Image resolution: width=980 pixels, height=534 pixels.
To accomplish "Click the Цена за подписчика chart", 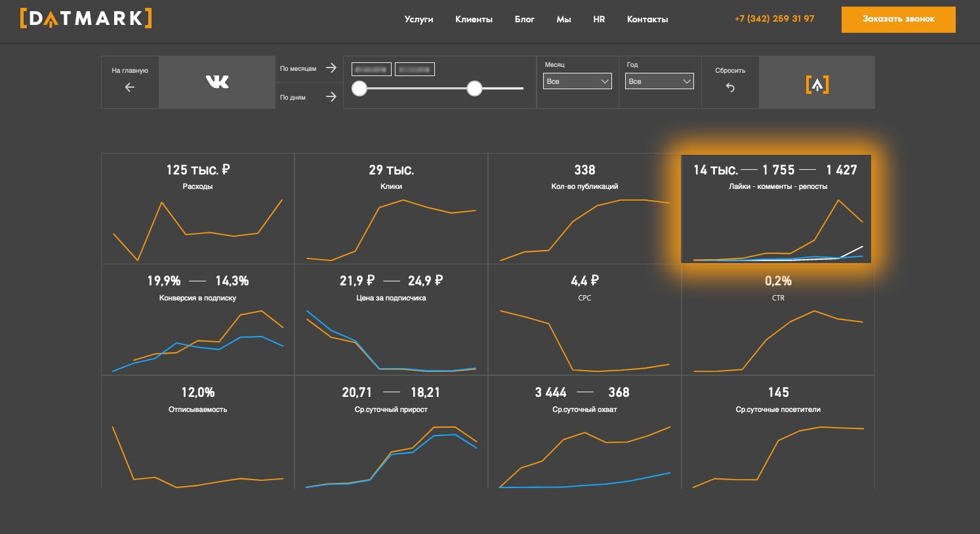I will click(391, 320).
